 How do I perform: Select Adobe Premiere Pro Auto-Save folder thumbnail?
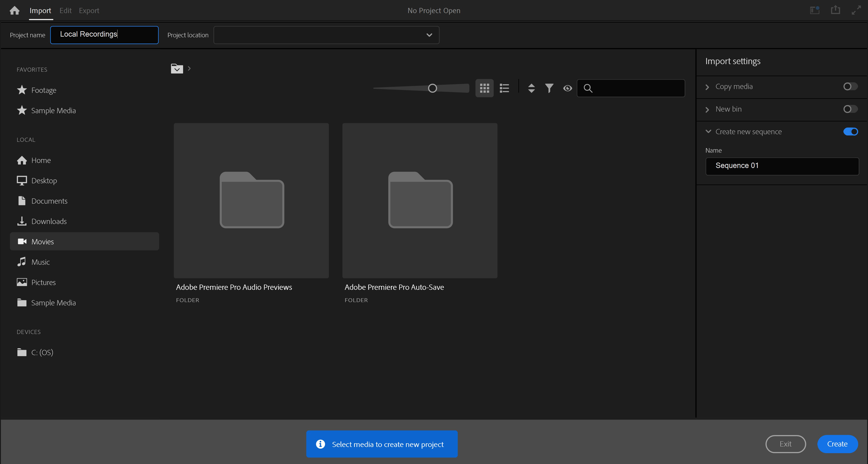pos(420,201)
